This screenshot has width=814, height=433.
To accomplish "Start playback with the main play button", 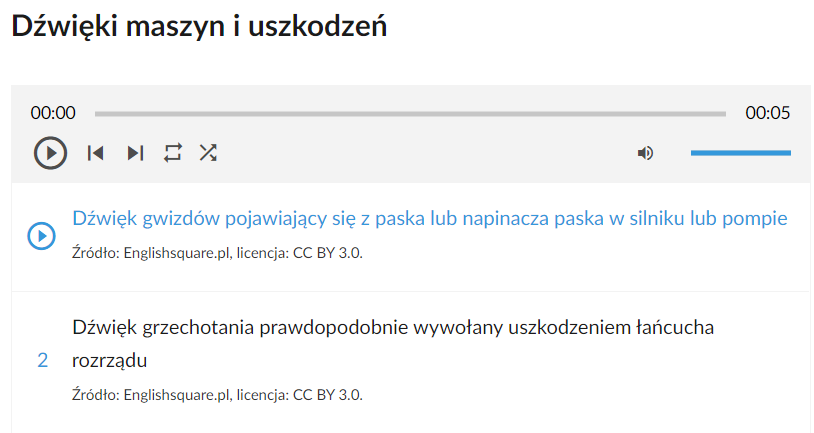I will [50, 153].
